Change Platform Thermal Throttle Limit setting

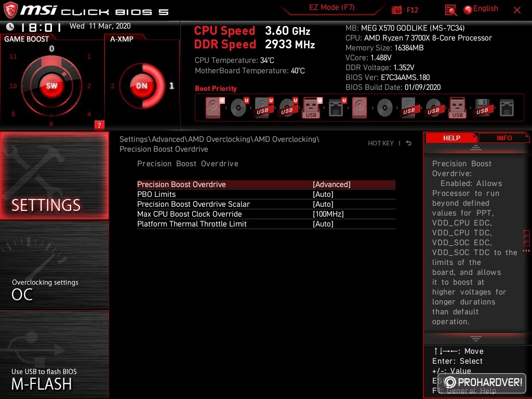click(x=266, y=223)
